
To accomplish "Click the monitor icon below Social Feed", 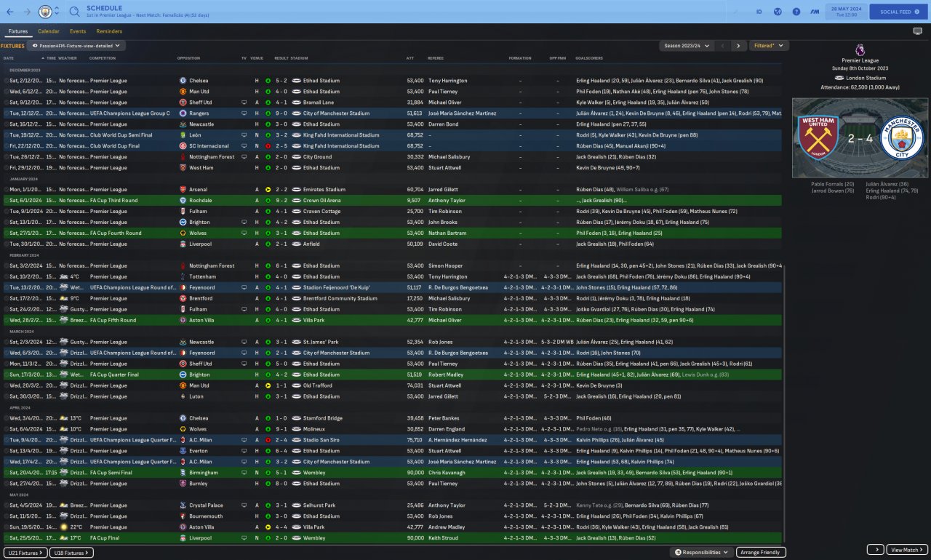I will coord(917,31).
